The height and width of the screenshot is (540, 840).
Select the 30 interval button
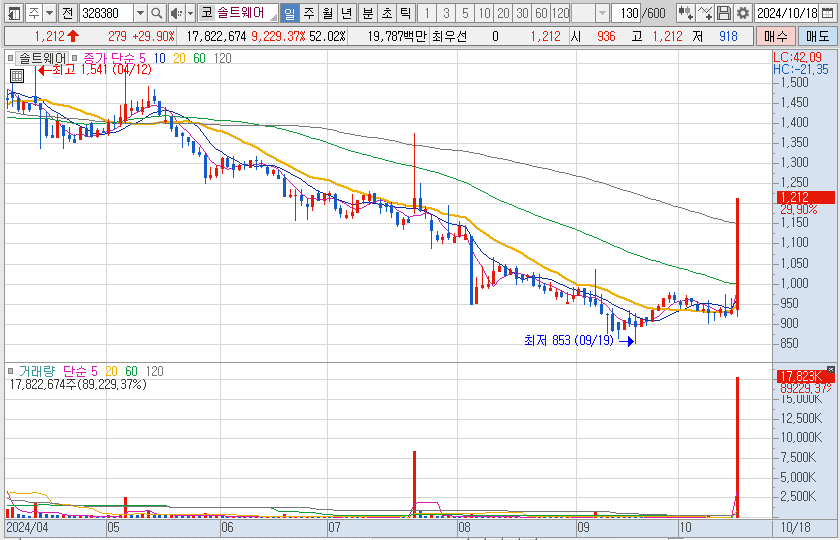[522, 13]
